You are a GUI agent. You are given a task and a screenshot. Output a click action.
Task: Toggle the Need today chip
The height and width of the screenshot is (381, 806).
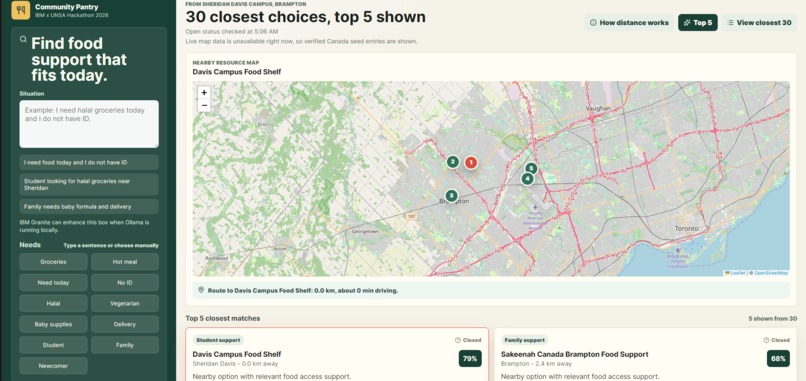coord(53,283)
